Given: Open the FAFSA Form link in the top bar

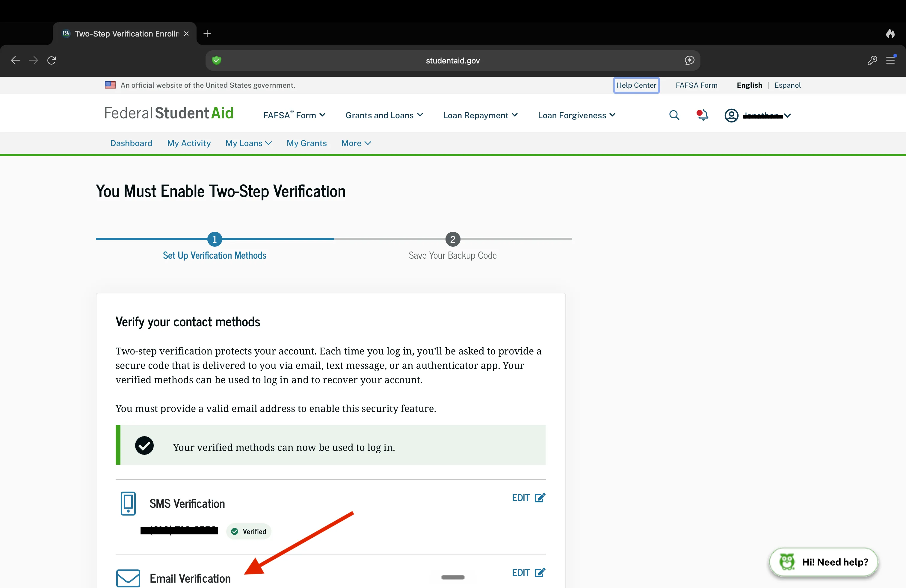Looking at the screenshot, I should [x=696, y=85].
